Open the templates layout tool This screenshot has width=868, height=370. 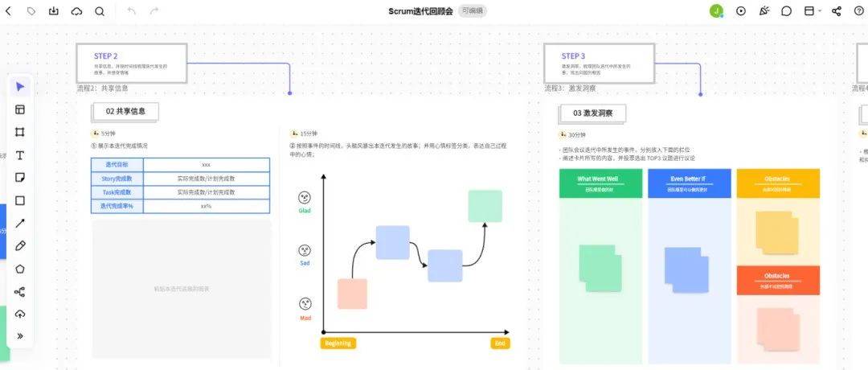[20, 109]
